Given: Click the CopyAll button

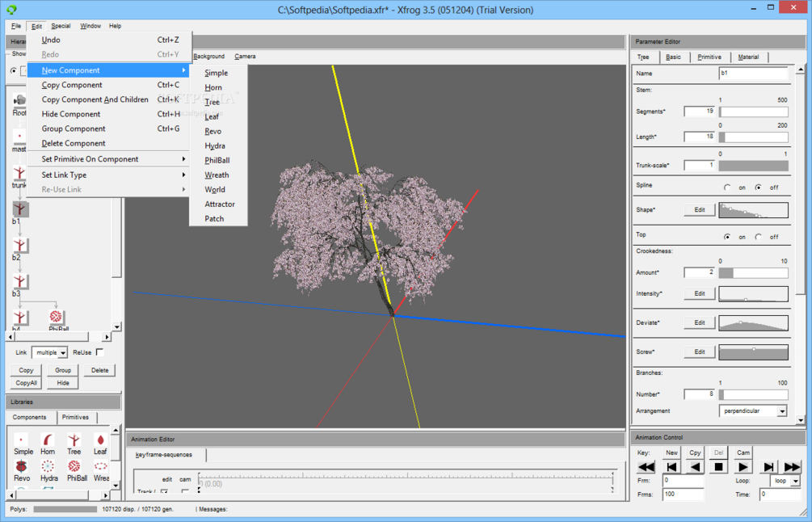Looking at the screenshot, I should click(27, 383).
